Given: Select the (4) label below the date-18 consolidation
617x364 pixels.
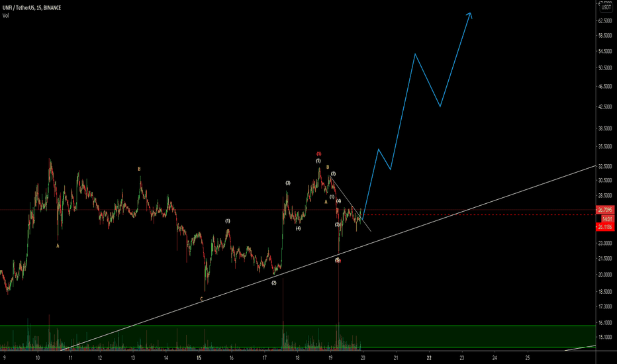Looking at the screenshot, I should (299, 228).
